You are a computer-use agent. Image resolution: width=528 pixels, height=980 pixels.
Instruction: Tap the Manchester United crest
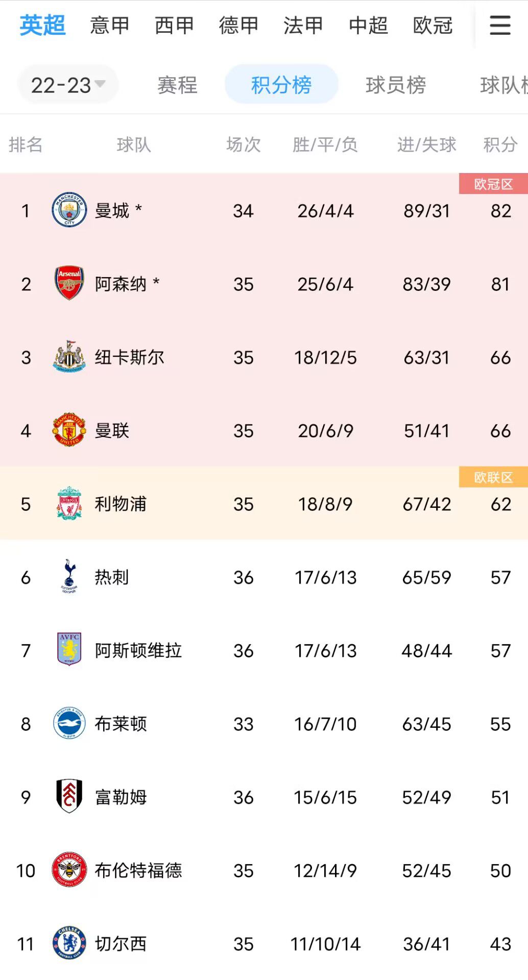tap(69, 430)
